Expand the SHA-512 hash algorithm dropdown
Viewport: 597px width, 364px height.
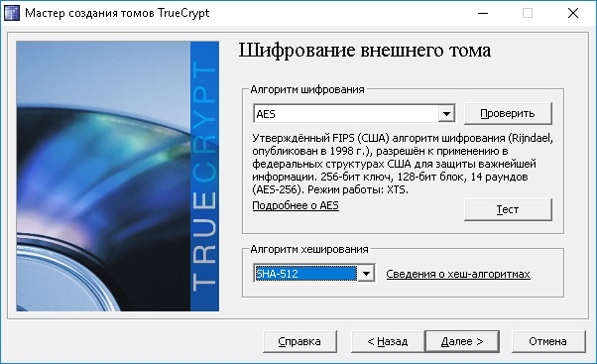pyautogui.click(x=314, y=274)
